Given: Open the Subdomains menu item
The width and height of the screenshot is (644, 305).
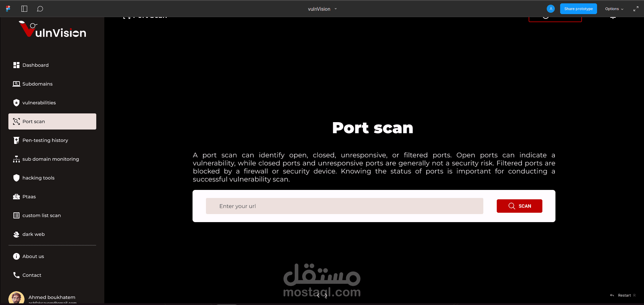Looking at the screenshot, I should [52, 84].
